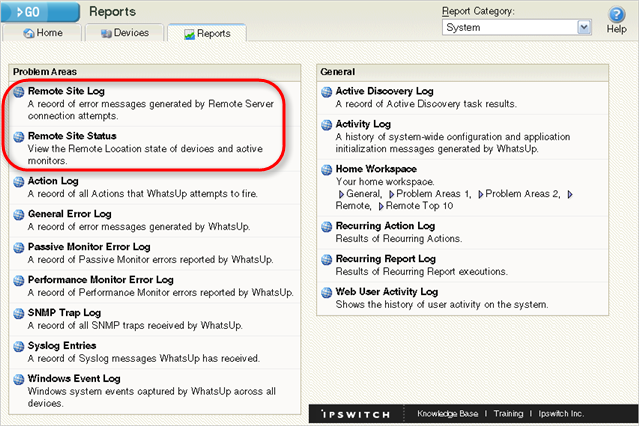The height and width of the screenshot is (426, 639).
Task: Go to Problem Areas 2 workspace view
Action: (x=520, y=194)
